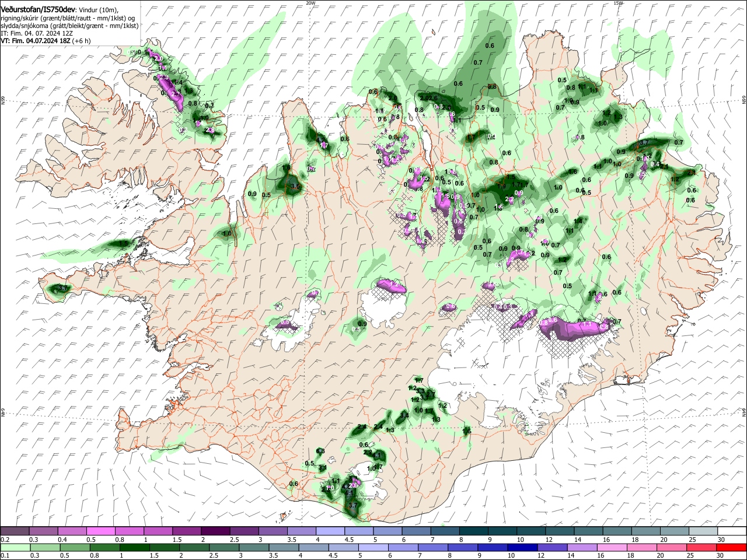Image resolution: width=747 pixels, height=560 pixels.
Task: Pick the lower legend swatch between 7 and 8
Action: coord(432,548)
